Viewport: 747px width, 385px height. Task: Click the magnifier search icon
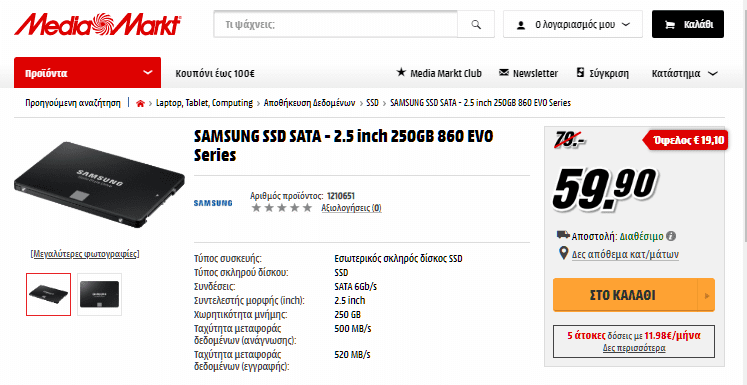click(x=475, y=24)
